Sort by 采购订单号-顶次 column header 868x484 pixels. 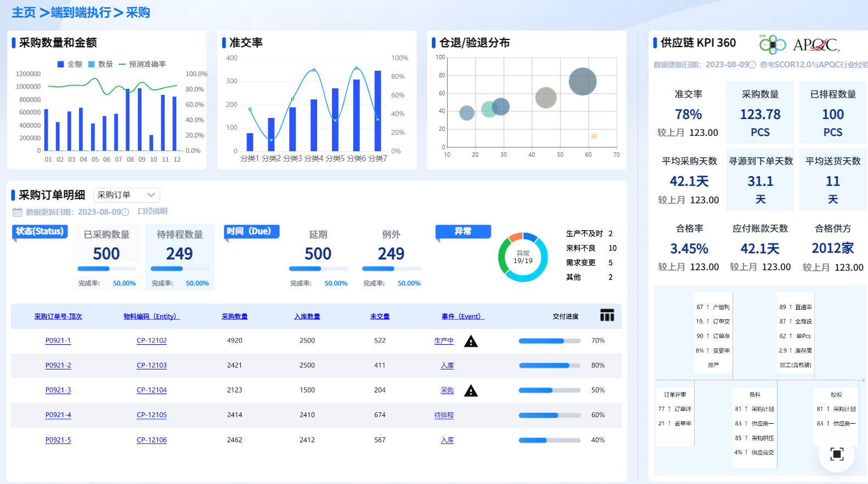click(58, 316)
